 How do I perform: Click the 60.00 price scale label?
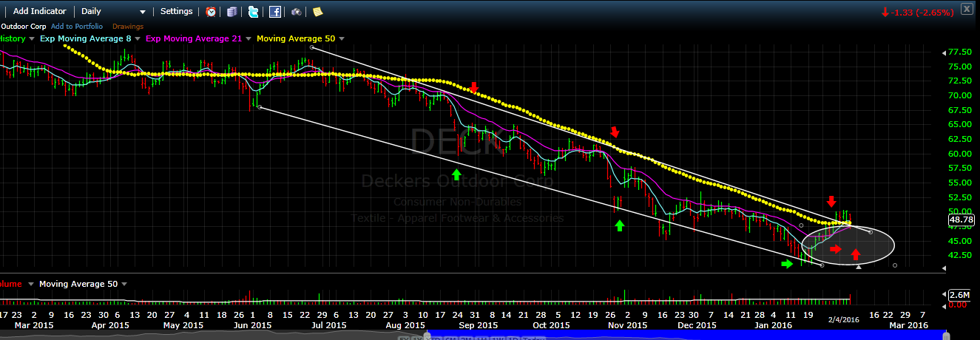(x=959, y=154)
